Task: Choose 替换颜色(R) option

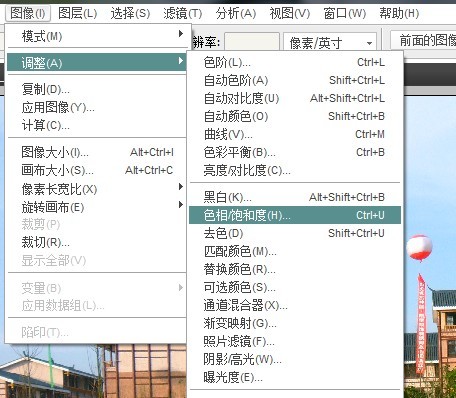Action: click(295, 269)
